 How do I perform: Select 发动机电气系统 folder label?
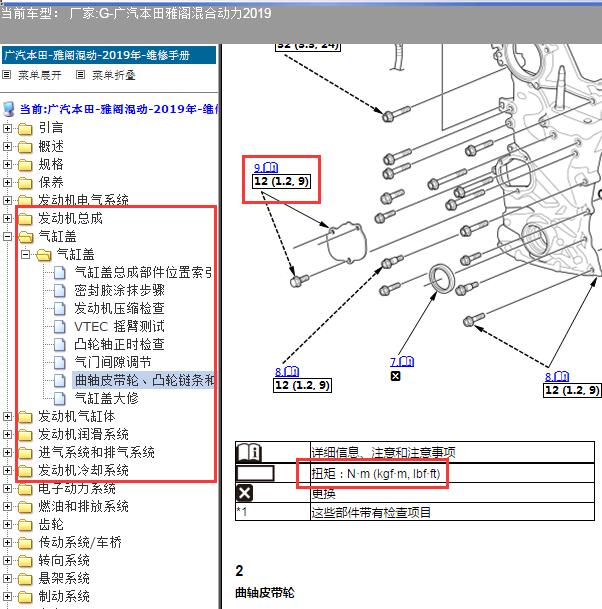pos(83,200)
